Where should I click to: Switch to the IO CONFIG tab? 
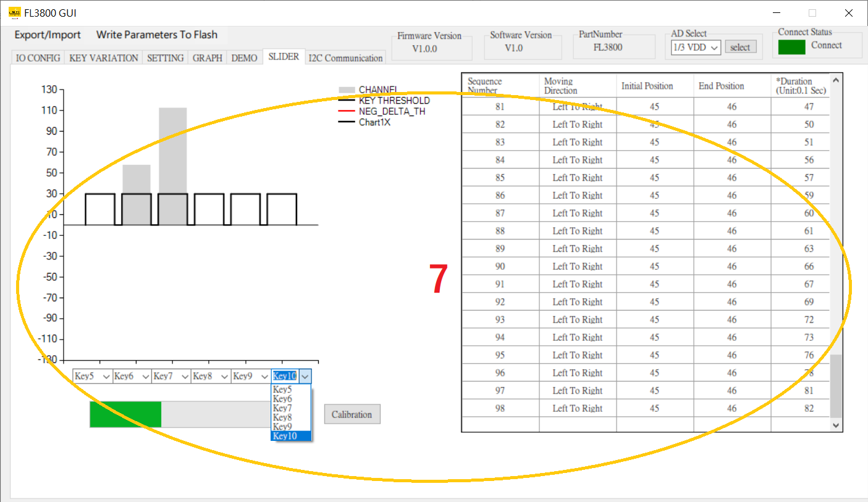point(38,58)
